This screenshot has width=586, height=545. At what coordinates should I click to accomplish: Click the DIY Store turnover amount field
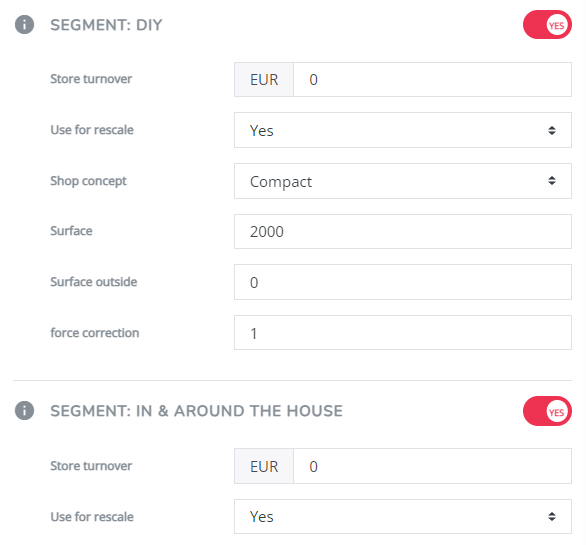[432, 80]
